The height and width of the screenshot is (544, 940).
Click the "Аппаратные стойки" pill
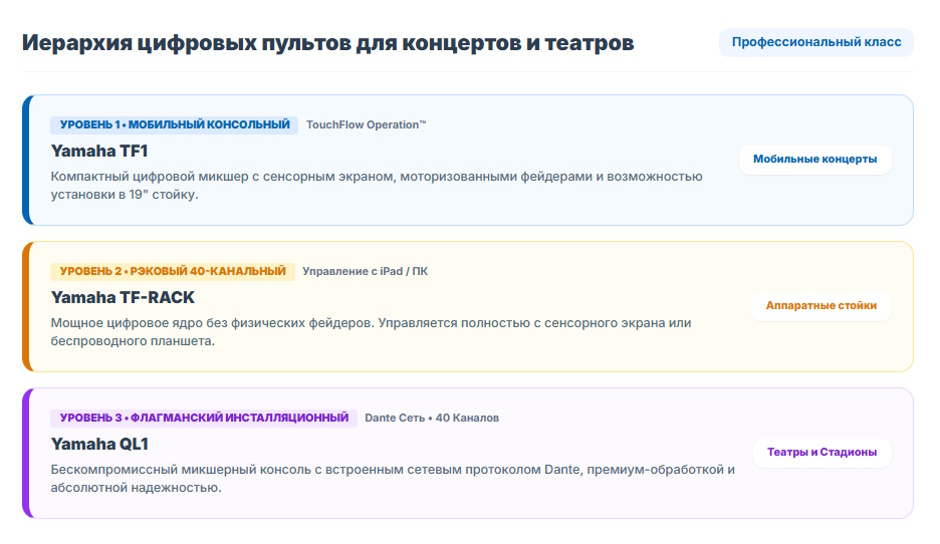pyautogui.click(x=821, y=306)
